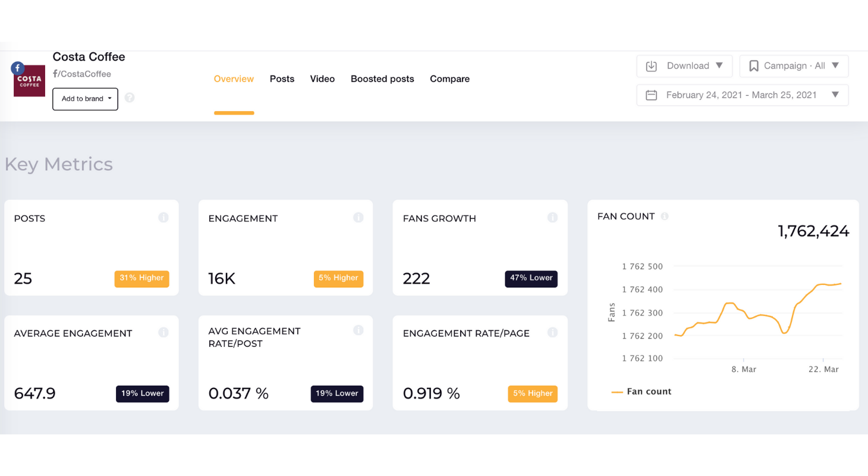Click the calendar icon in date picker
Viewport: 868px width, 476px height.
[x=651, y=95]
